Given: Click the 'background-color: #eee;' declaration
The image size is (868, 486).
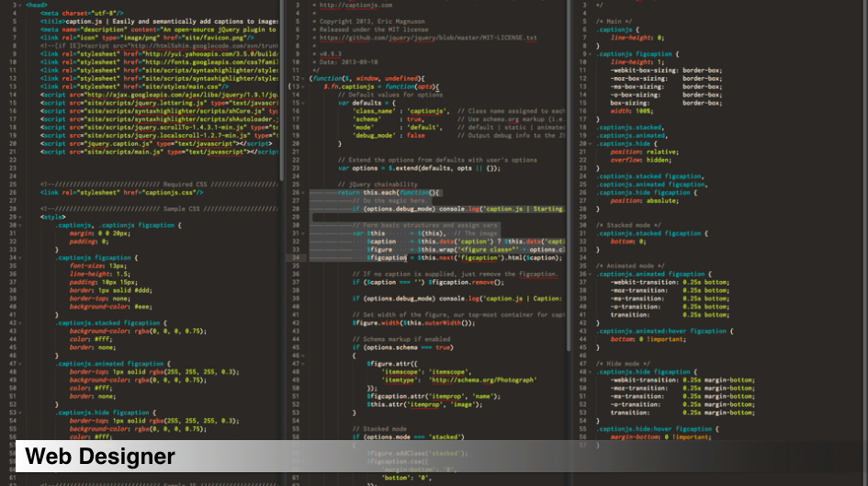Looking at the screenshot, I should pos(111,307).
